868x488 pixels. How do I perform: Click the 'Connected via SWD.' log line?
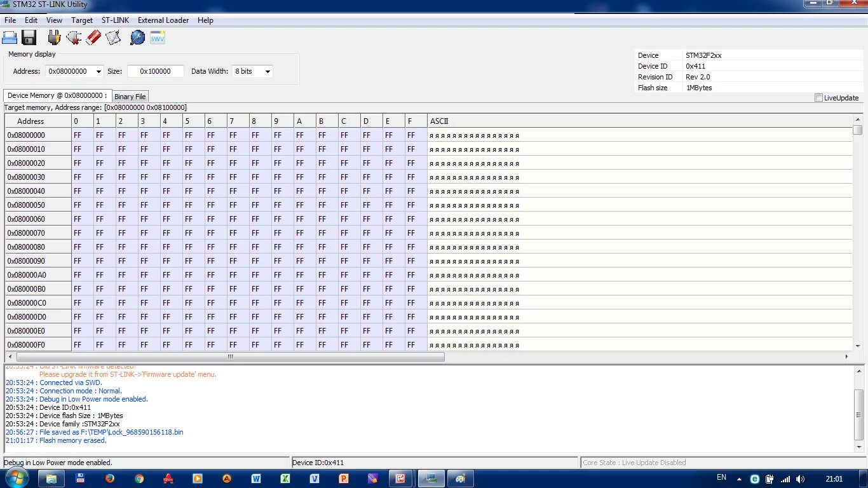(54, 383)
